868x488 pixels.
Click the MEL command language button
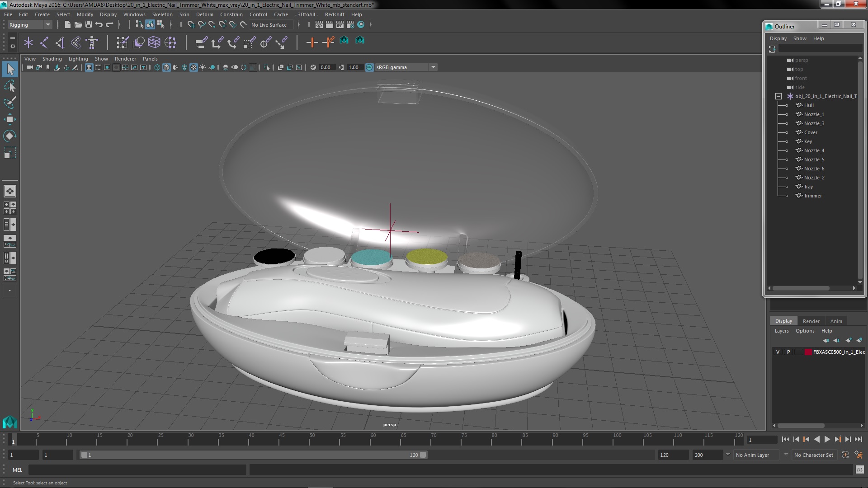click(x=17, y=470)
